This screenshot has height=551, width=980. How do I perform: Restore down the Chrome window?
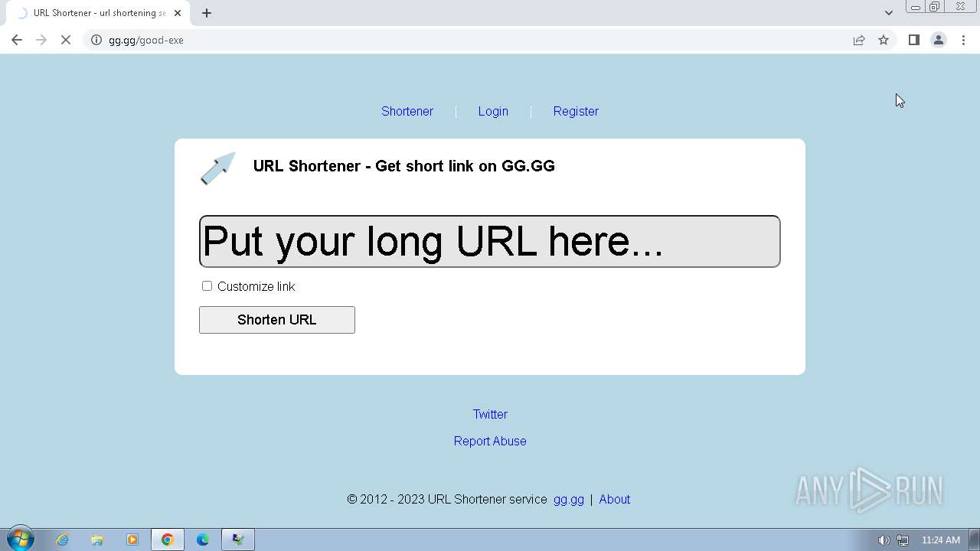point(935,7)
